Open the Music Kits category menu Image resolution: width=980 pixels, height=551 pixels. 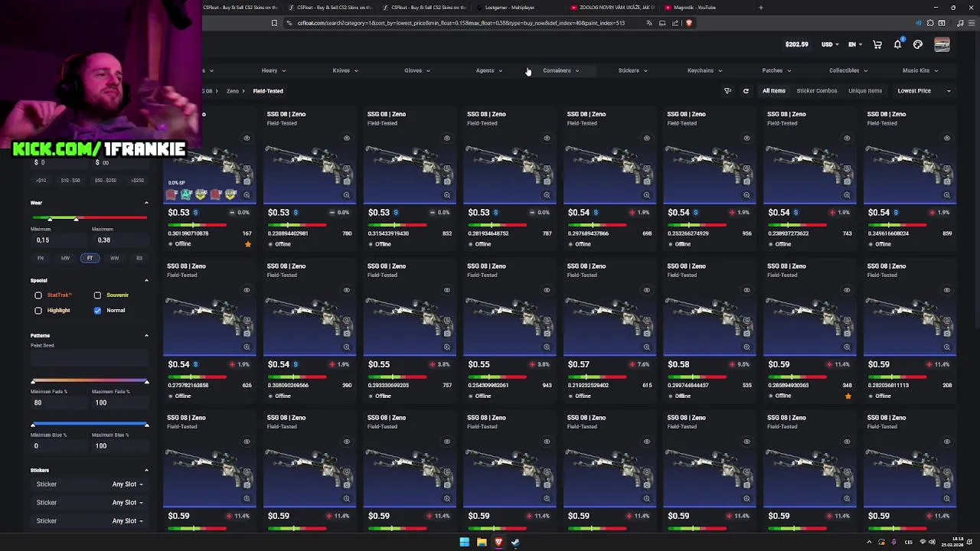[920, 70]
